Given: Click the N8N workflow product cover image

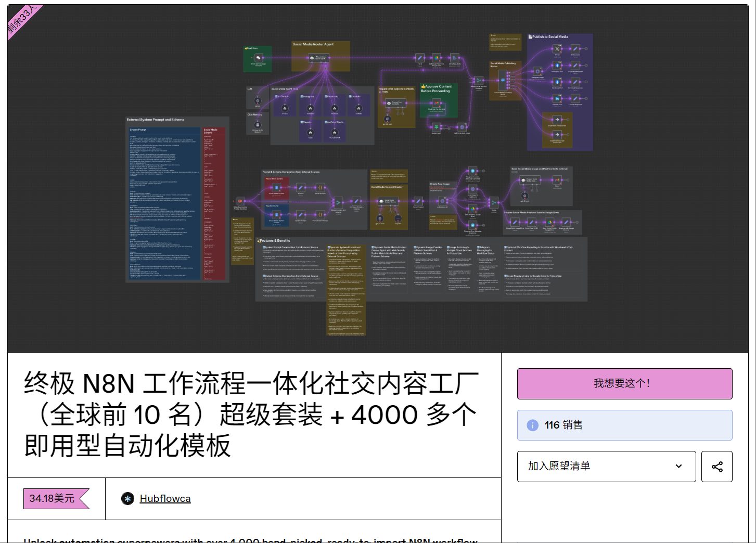Looking at the screenshot, I should (378, 178).
